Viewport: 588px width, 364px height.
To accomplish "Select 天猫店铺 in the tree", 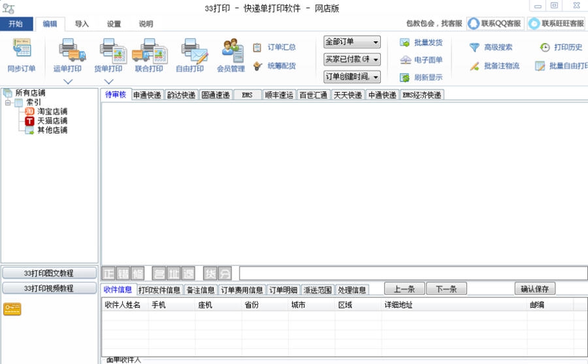I will tap(52, 121).
